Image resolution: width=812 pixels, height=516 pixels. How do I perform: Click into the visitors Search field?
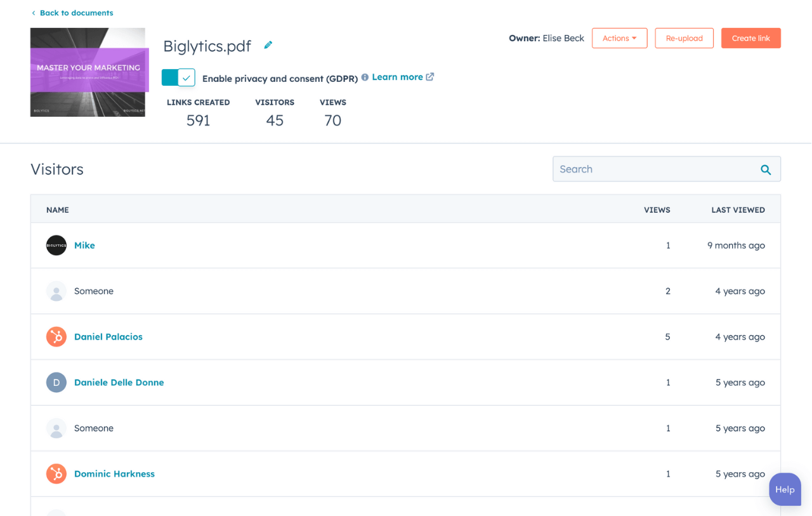(x=653, y=169)
